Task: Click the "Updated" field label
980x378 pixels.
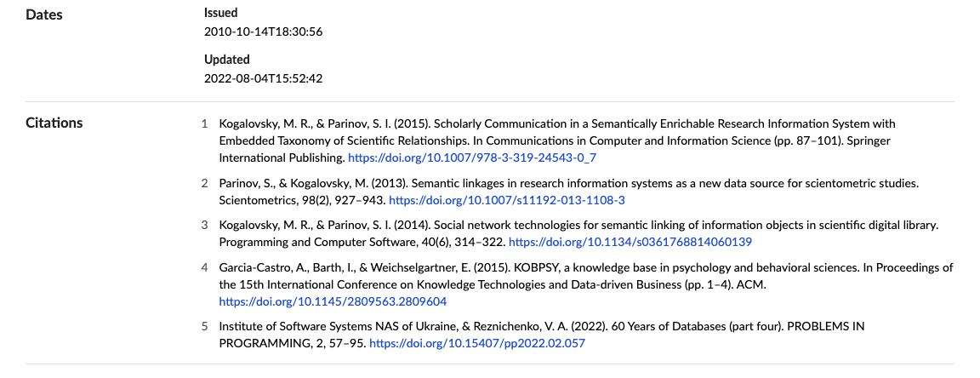Action: pos(227,60)
